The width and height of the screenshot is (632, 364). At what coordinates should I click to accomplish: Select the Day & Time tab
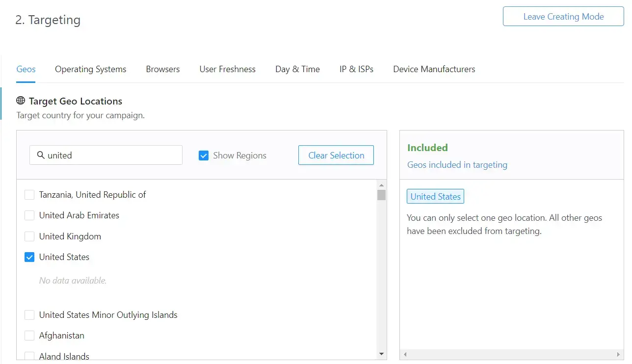coord(297,69)
